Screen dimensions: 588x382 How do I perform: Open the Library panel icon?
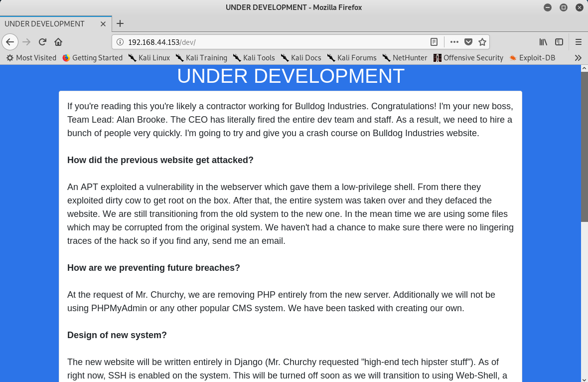click(x=543, y=42)
